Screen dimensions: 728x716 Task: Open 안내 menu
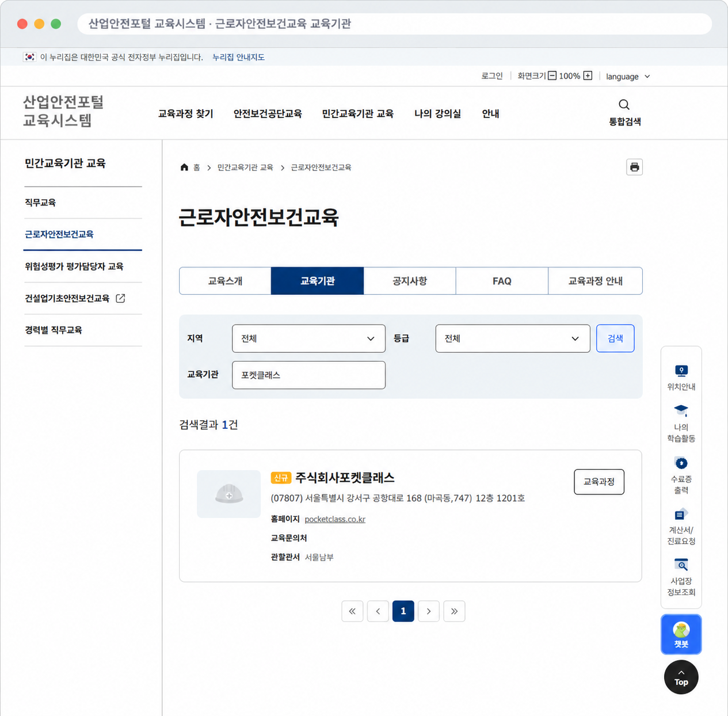point(490,113)
